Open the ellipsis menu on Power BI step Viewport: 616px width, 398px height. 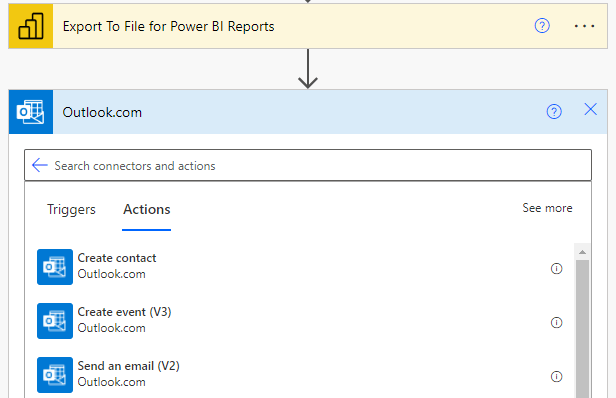click(584, 26)
